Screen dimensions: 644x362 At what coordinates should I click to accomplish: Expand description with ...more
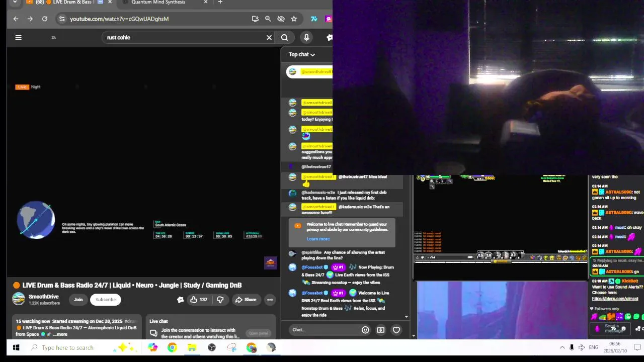click(x=60, y=334)
